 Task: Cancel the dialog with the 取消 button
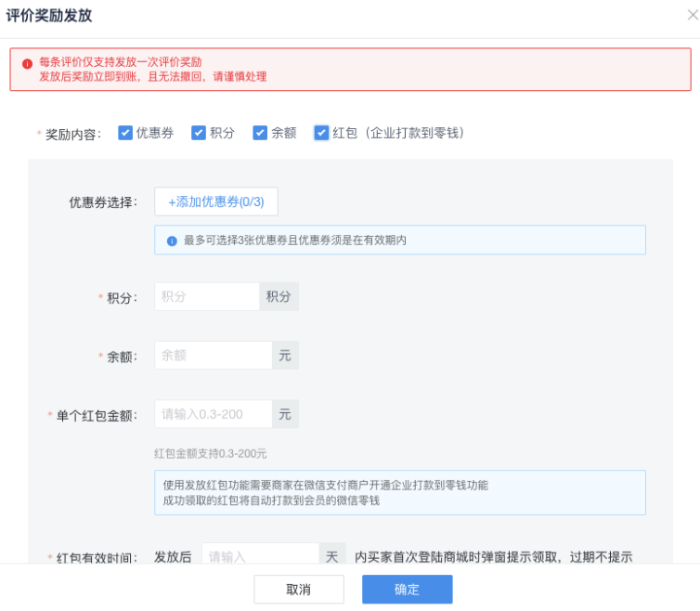pos(298,590)
